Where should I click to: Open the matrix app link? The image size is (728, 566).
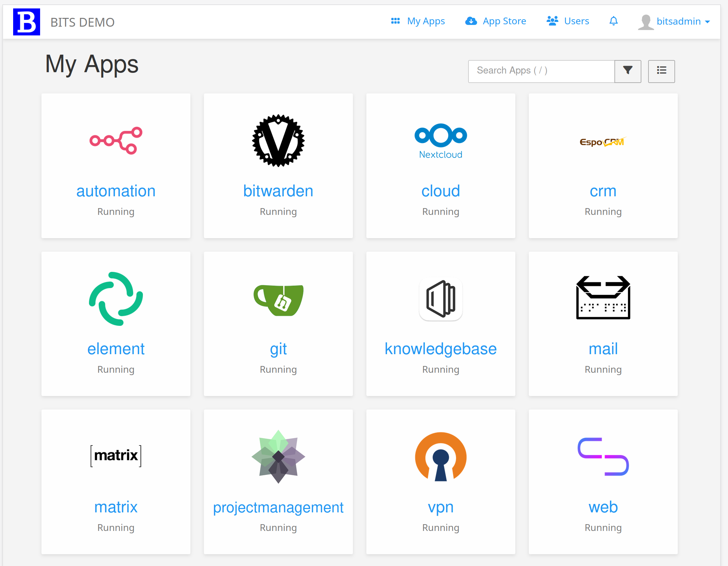[116, 507]
